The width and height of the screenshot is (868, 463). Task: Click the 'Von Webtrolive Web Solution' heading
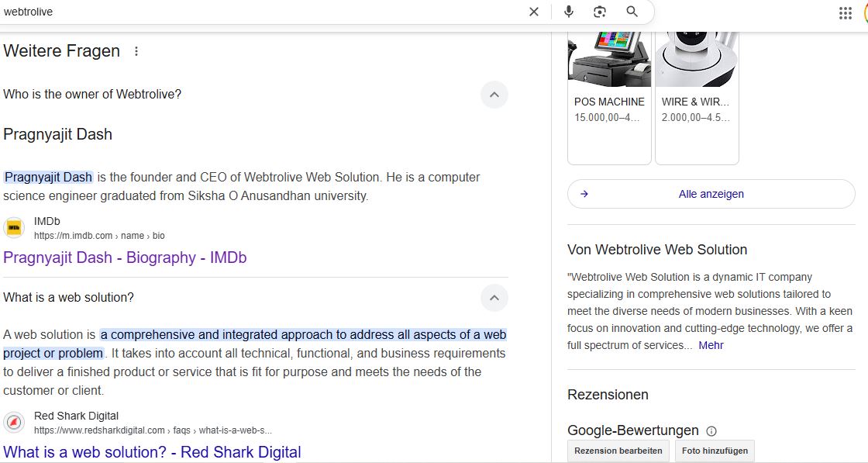[657, 250]
